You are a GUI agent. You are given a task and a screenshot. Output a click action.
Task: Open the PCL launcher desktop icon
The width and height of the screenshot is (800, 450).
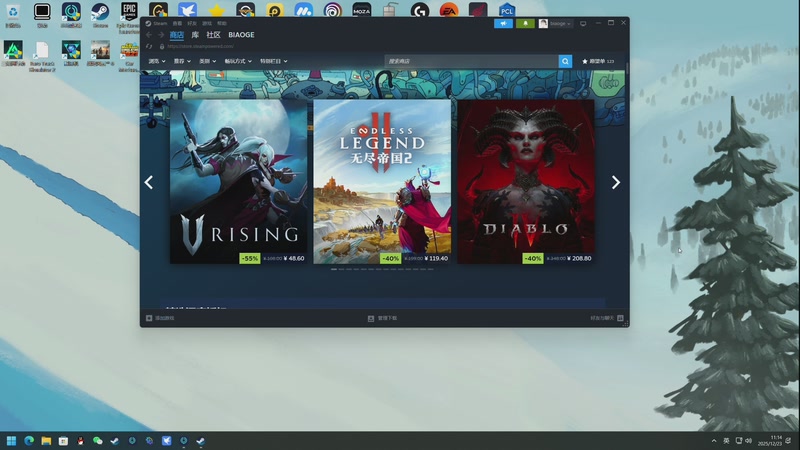coord(507,10)
